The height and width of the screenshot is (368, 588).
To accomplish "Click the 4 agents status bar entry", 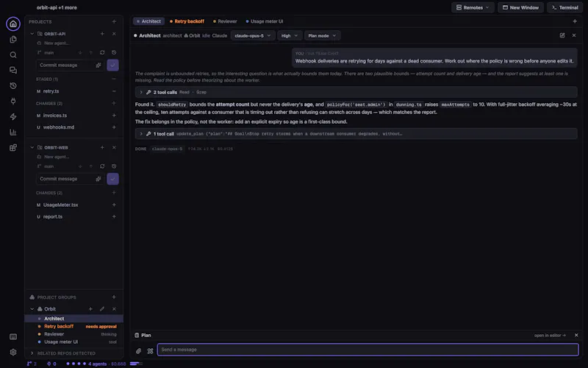I will coord(97,364).
